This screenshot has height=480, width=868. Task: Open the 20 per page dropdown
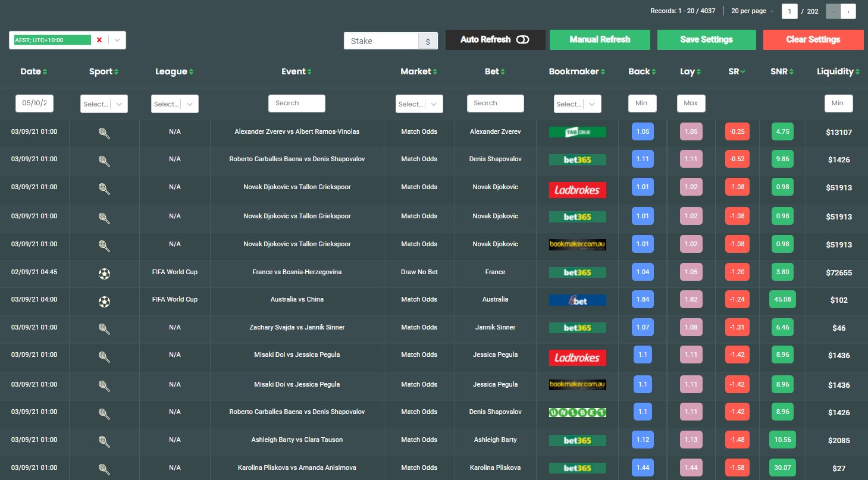[x=753, y=11]
